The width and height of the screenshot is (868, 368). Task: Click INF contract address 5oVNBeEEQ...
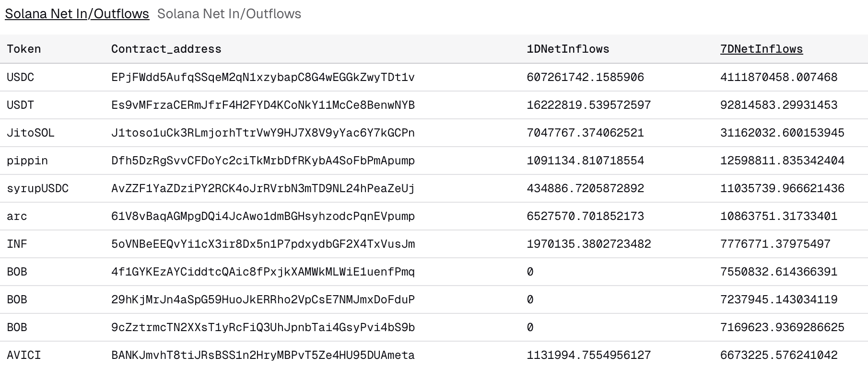pyautogui.click(x=263, y=244)
